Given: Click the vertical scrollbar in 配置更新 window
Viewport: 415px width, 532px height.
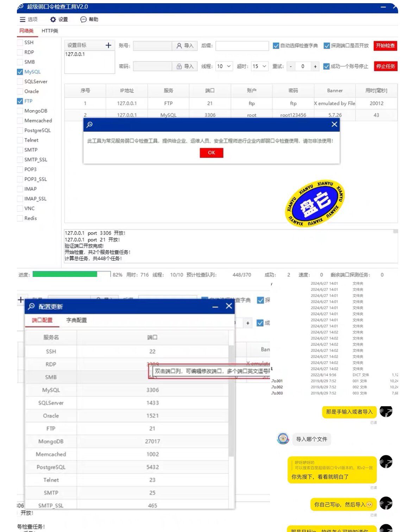Looking at the screenshot, I should click(231, 401).
